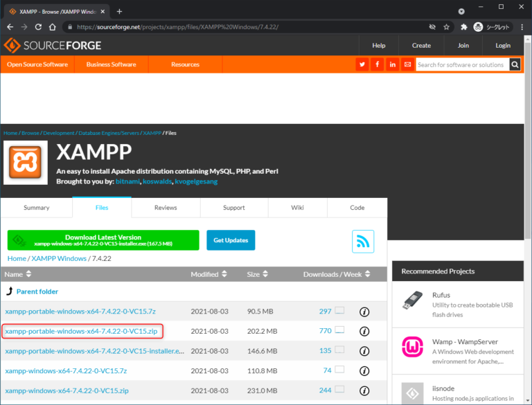This screenshot has height=405, width=532.
Task: Open the newsletter envelope icon
Action: (x=408, y=64)
